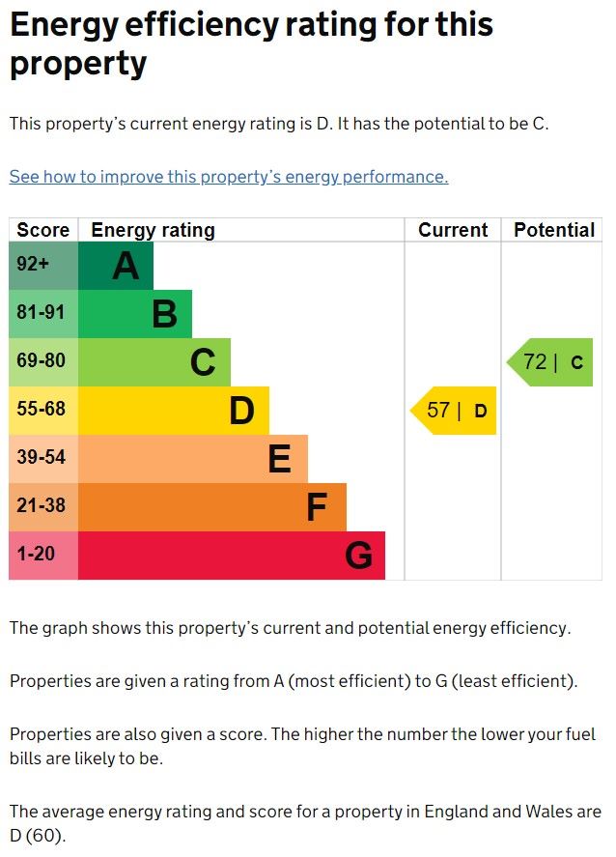Image resolution: width=616 pixels, height=857 pixels.
Task: Select the dark orange F rating bar
Action: coord(211,507)
